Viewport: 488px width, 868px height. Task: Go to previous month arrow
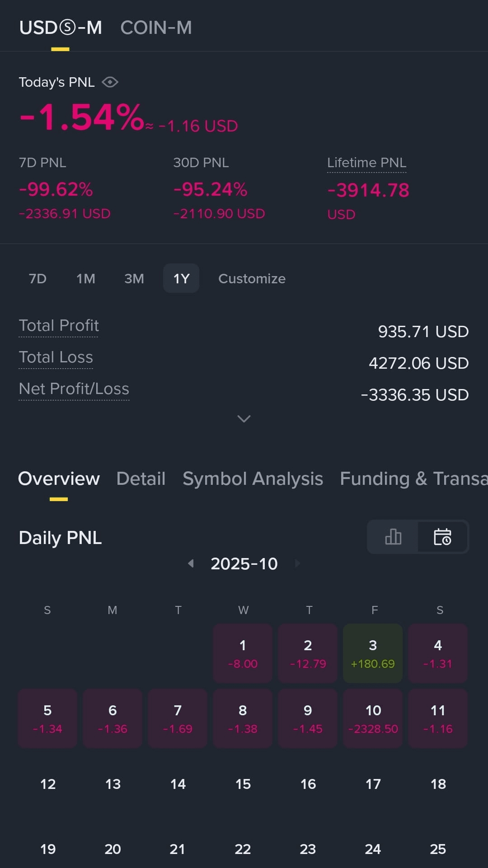[x=191, y=563]
